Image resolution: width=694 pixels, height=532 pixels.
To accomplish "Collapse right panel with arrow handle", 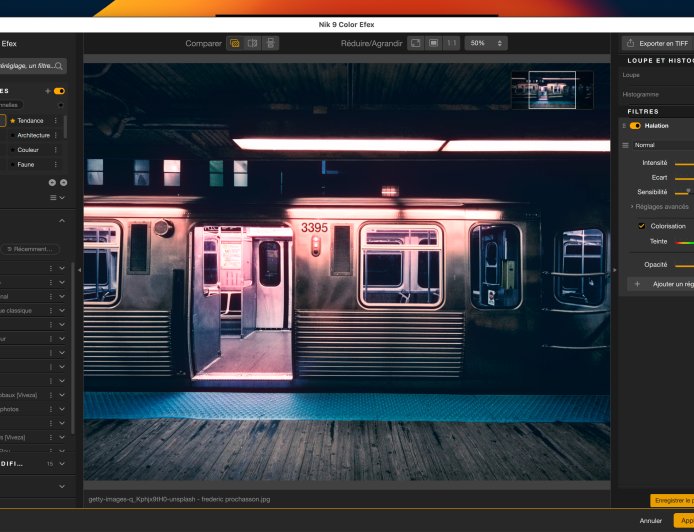I will [614, 270].
